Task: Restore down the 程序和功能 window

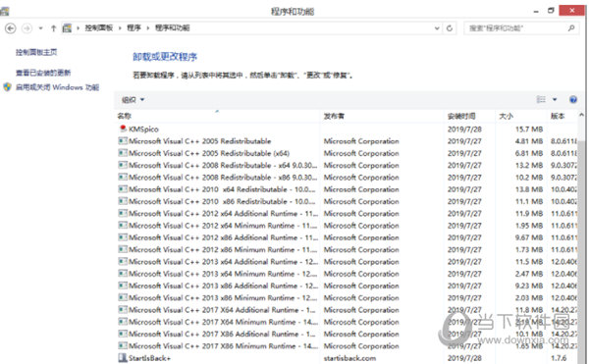Action: point(551,11)
